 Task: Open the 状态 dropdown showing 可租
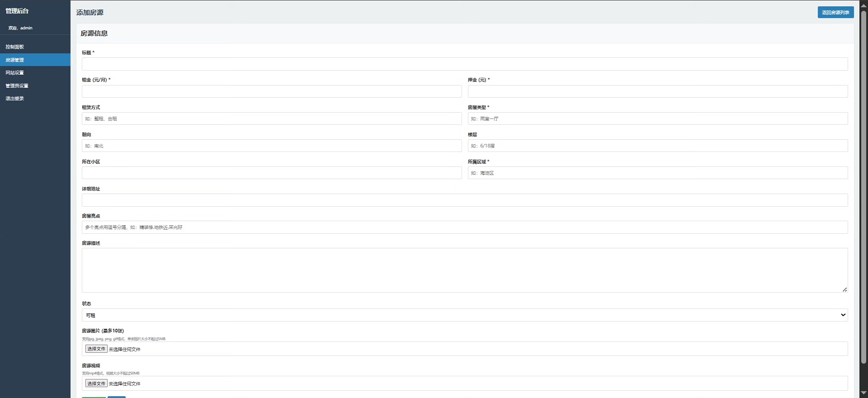(x=465, y=315)
